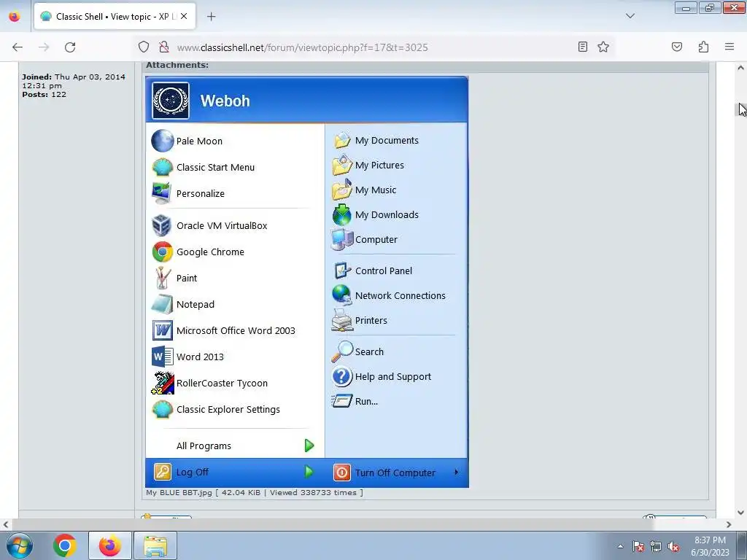The image size is (747, 560).
Task: Click the horizontal scrollbar right arrow
Action: point(729,524)
